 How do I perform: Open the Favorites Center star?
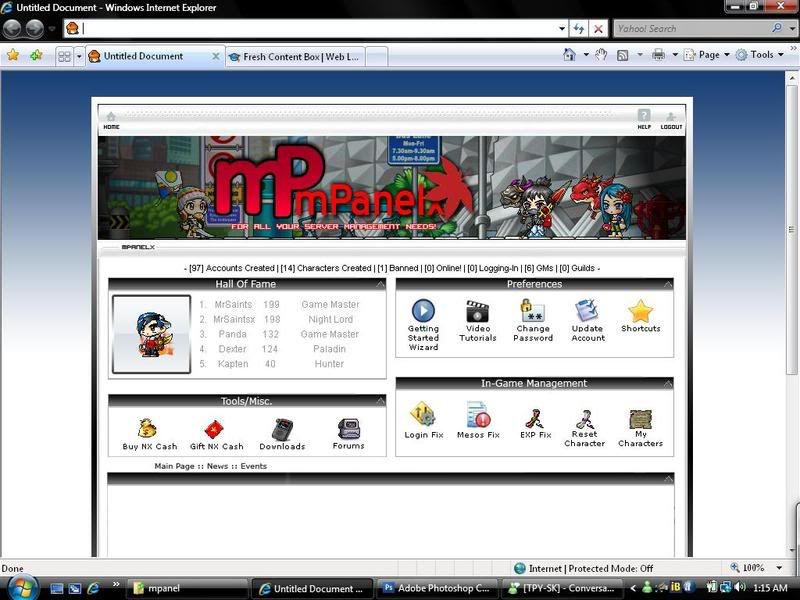pos(13,55)
